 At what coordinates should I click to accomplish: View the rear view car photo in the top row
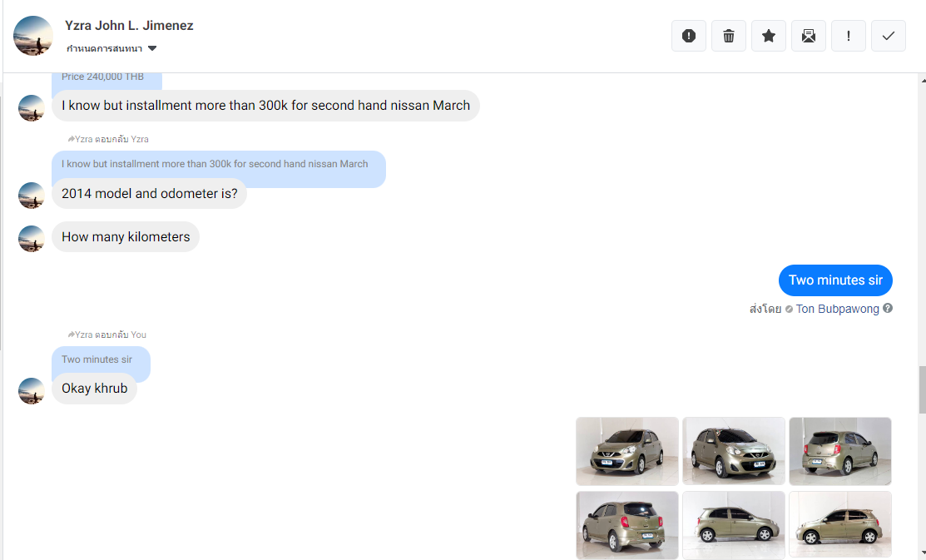(840, 451)
